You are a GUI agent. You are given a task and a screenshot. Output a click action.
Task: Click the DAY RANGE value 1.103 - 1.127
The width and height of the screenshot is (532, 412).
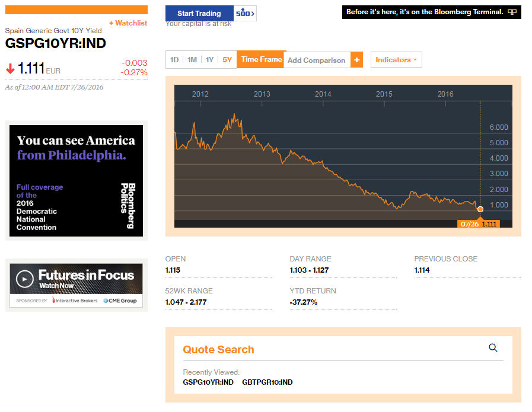309,270
